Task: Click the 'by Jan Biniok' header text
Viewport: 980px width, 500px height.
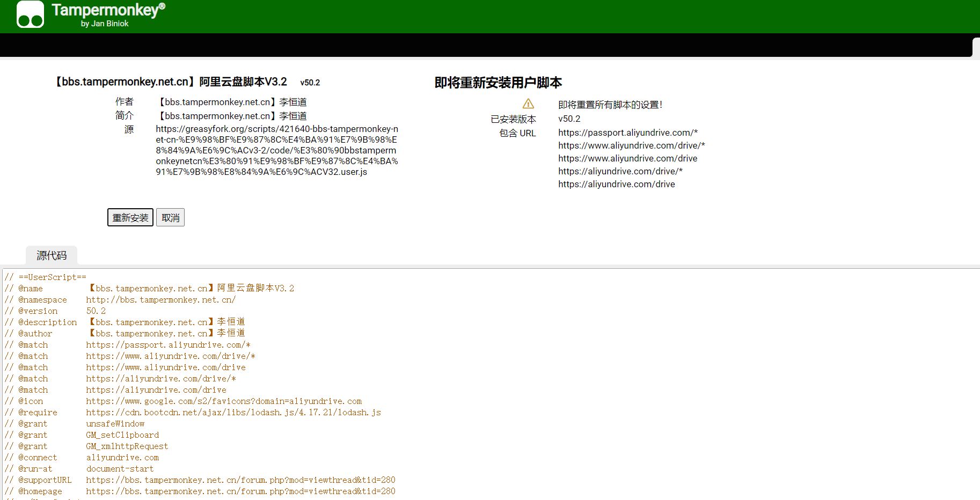Action: [x=105, y=24]
